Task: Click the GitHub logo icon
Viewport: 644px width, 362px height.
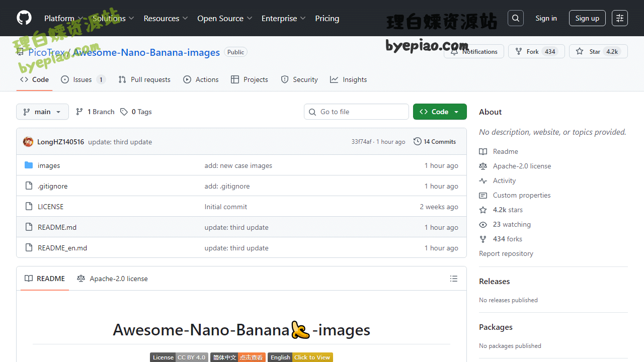Action: point(24,18)
